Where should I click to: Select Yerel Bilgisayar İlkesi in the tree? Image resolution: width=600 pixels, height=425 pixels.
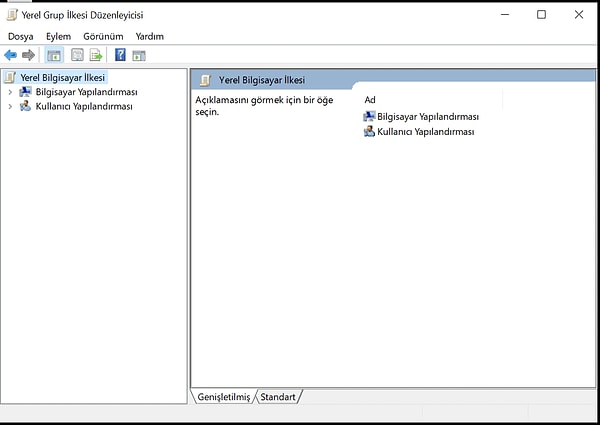coord(62,77)
